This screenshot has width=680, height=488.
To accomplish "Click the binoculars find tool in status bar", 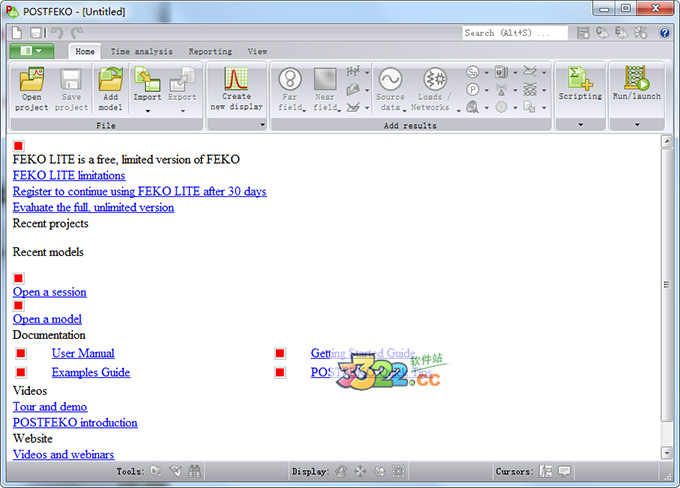I will click(194, 471).
